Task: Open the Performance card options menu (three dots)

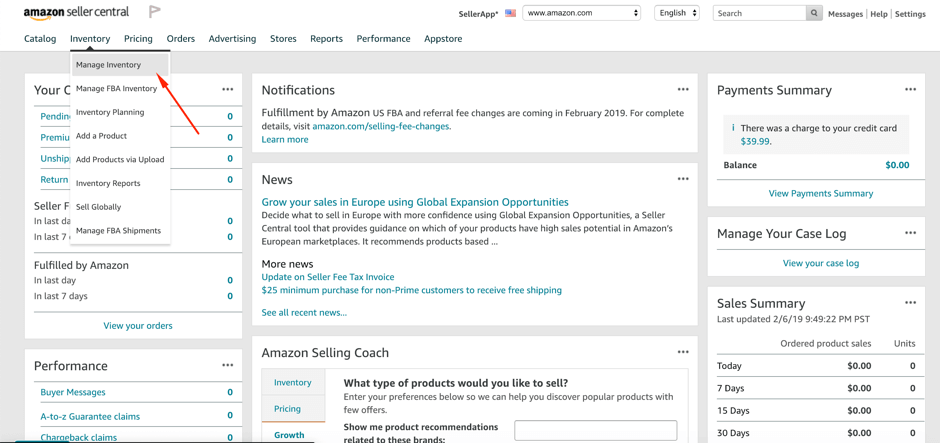Action: pyautogui.click(x=227, y=364)
